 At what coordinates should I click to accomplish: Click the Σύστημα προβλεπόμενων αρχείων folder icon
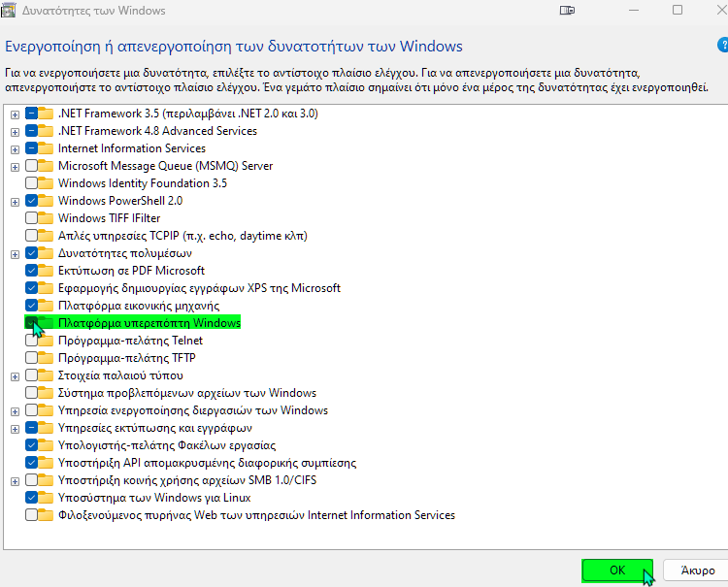pyautogui.click(x=45, y=393)
